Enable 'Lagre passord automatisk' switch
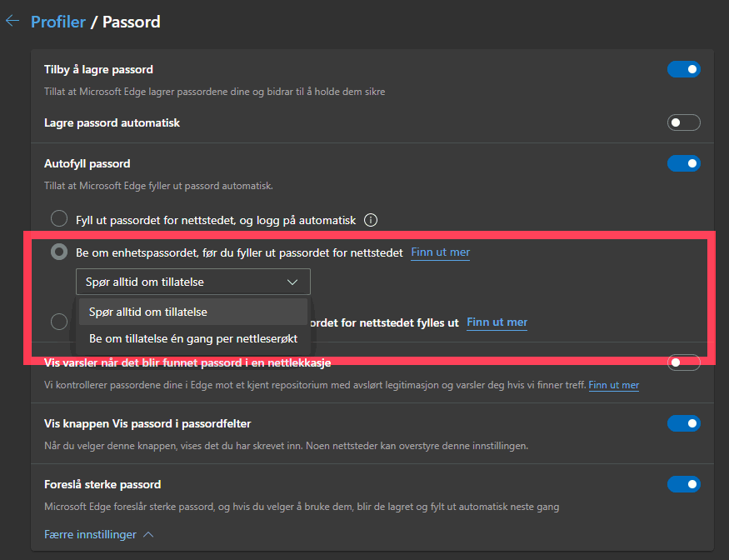 [683, 123]
